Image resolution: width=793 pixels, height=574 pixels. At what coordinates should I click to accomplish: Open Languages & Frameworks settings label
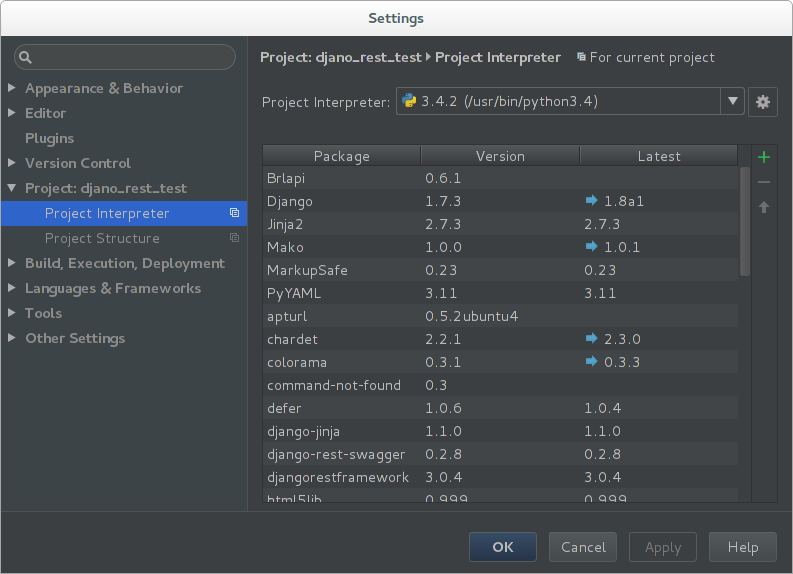pyautogui.click(x=113, y=288)
